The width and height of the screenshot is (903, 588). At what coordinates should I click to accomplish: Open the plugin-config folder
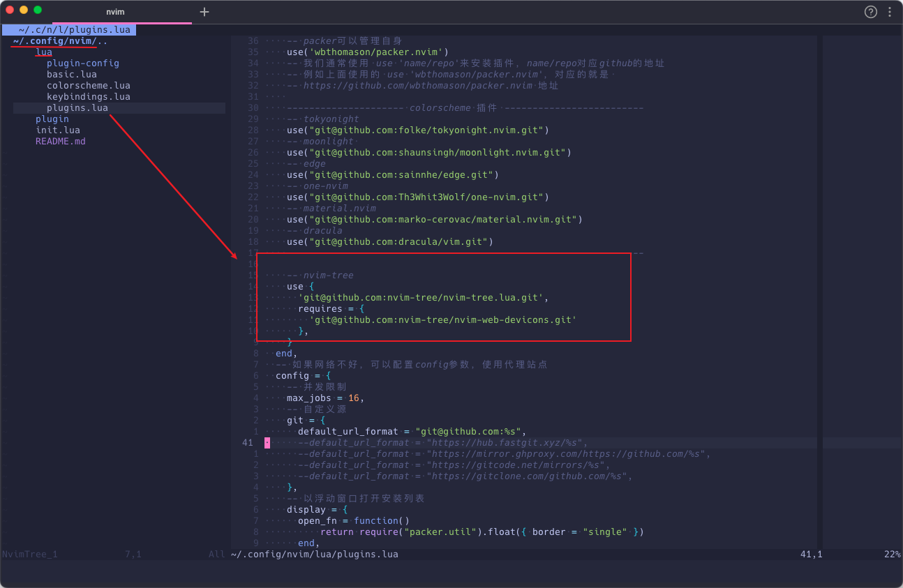(83, 63)
